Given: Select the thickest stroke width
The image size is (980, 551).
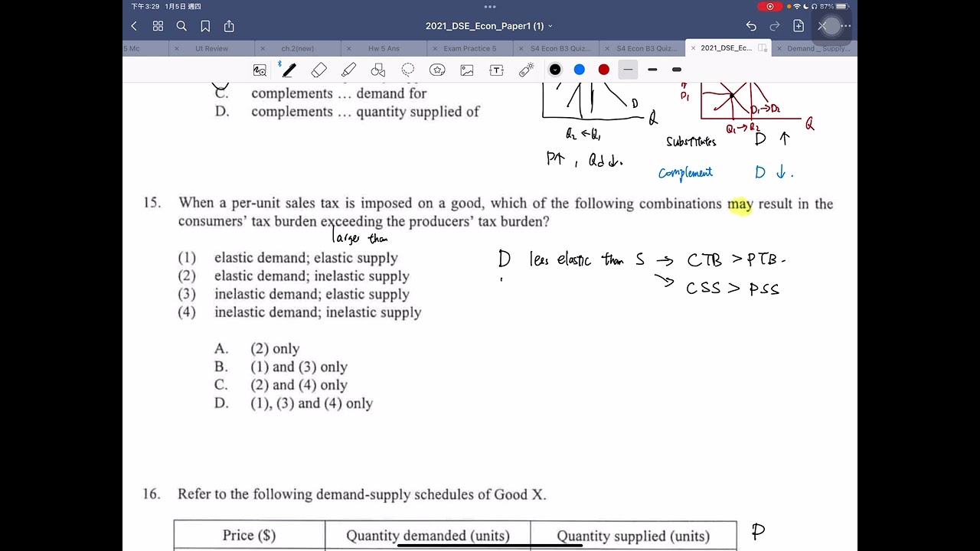Looking at the screenshot, I should pyautogui.click(x=677, y=70).
